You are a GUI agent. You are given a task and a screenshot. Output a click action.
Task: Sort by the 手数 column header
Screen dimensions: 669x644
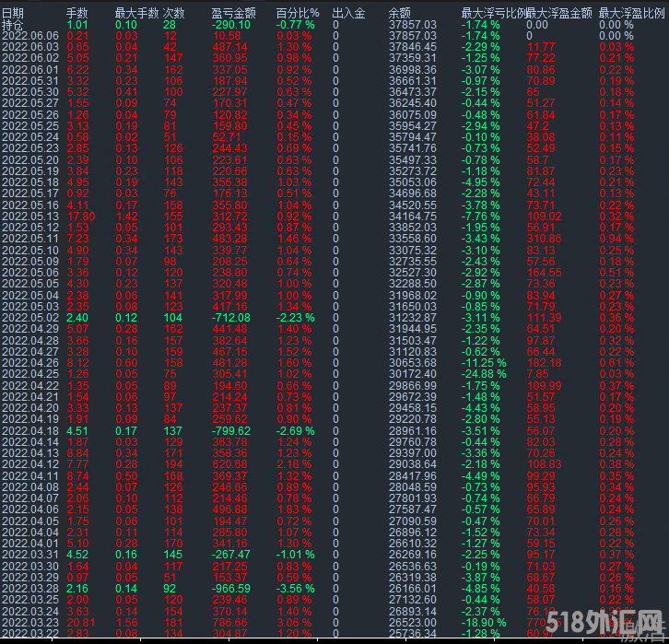point(77,13)
